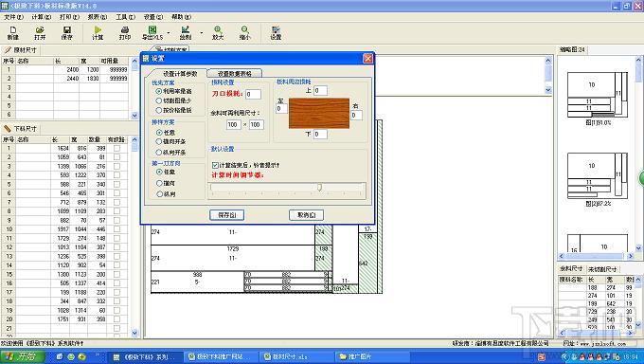This screenshot has height=364, width=644.
Task: Click the 打印 (Print) toolbar icon
Action: pyautogui.click(x=125, y=32)
